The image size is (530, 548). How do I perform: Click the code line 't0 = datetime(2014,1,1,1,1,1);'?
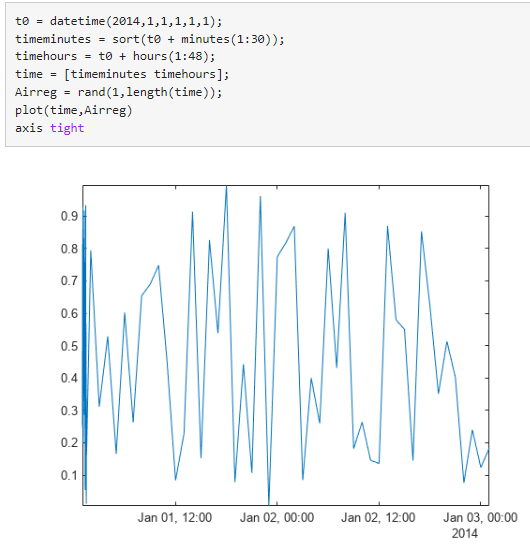pyautogui.click(x=119, y=21)
